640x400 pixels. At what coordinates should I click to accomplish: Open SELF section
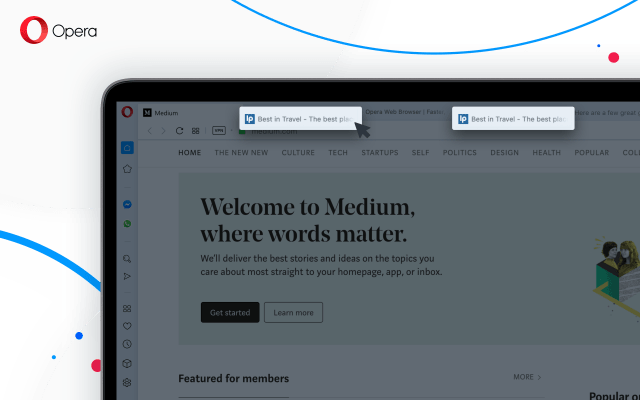click(x=420, y=153)
